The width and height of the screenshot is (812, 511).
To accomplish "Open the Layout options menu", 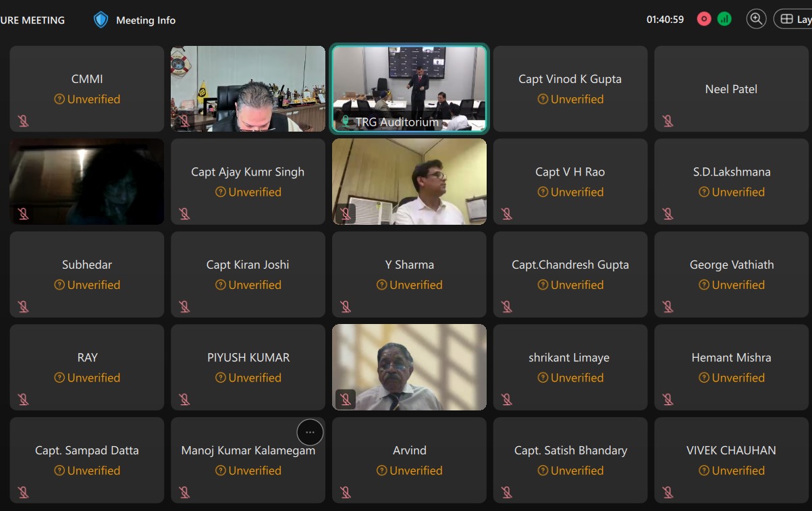I will 794,19.
